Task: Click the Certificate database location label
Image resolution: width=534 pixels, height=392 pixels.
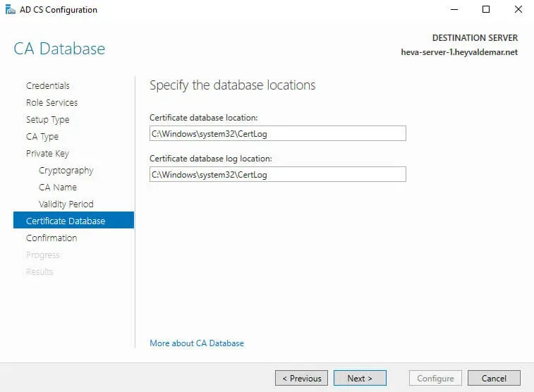Action: pyautogui.click(x=204, y=118)
